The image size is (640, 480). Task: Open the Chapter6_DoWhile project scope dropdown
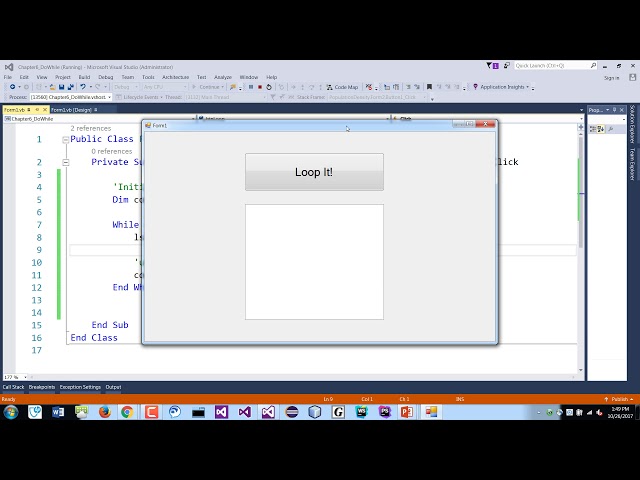click(x=99, y=119)
